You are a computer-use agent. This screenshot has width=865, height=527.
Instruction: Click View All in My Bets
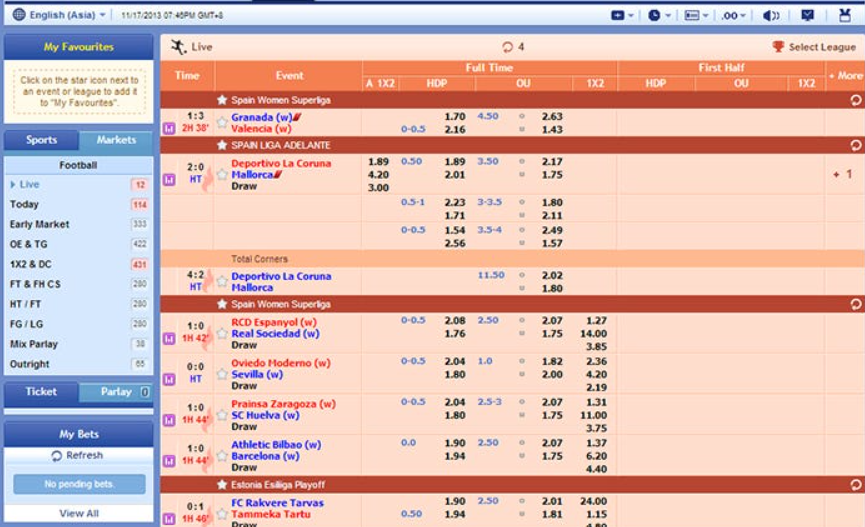[x=79, y=514]
